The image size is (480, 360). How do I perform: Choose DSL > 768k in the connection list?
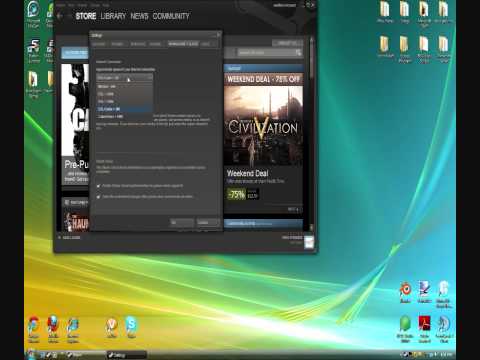[125, 101]
